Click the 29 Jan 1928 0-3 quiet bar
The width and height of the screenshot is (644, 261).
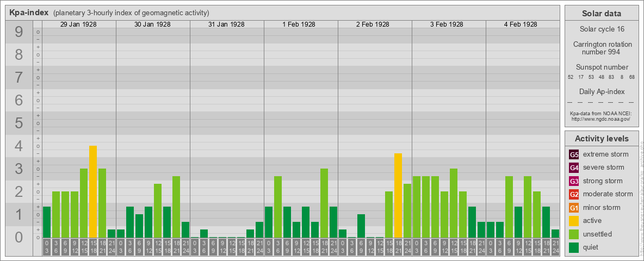tap(46, 222)
